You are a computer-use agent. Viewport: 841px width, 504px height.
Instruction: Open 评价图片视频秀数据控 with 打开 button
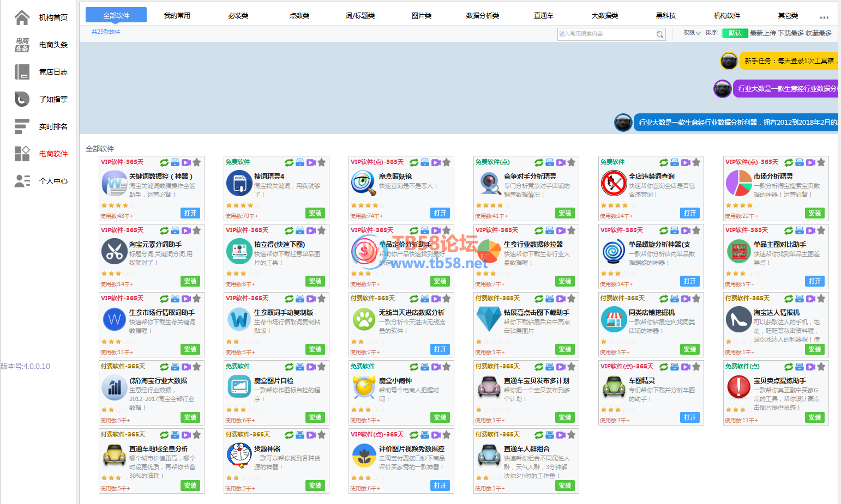click(440, 485)
